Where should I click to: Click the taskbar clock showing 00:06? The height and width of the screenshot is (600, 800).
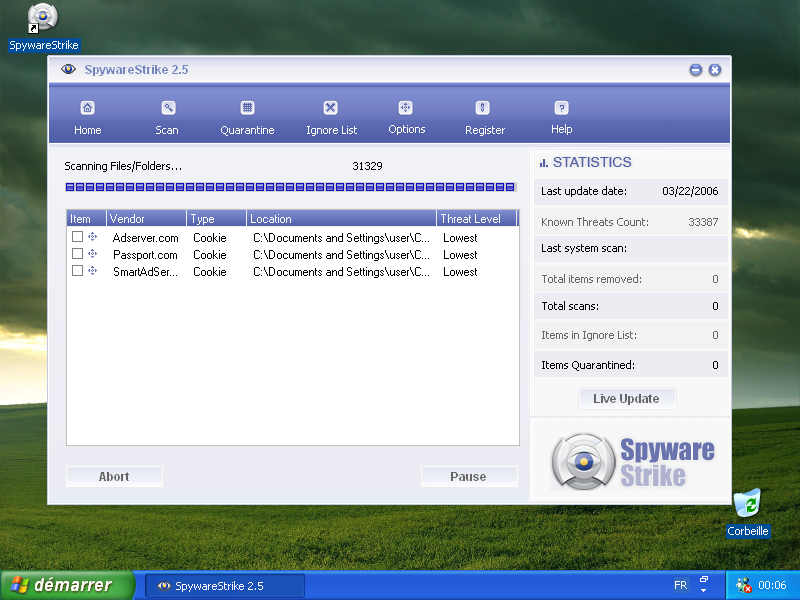[772, 585]
